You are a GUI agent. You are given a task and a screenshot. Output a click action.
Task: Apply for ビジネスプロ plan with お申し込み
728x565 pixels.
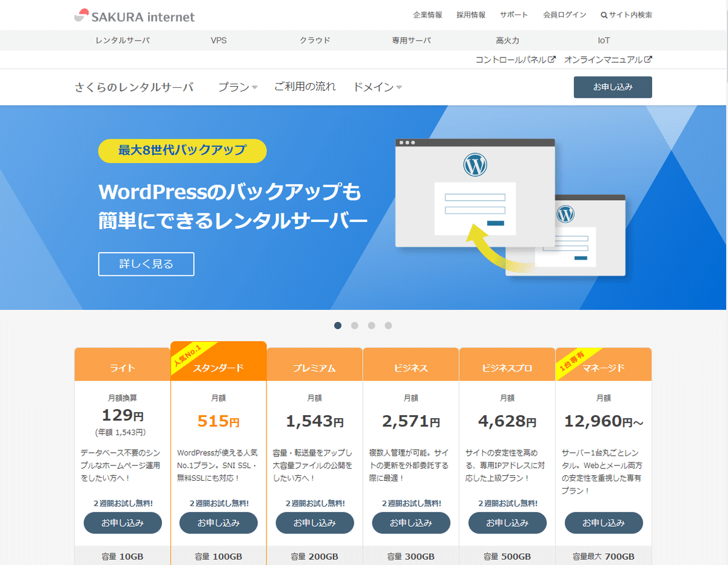[x=507, y=523]
